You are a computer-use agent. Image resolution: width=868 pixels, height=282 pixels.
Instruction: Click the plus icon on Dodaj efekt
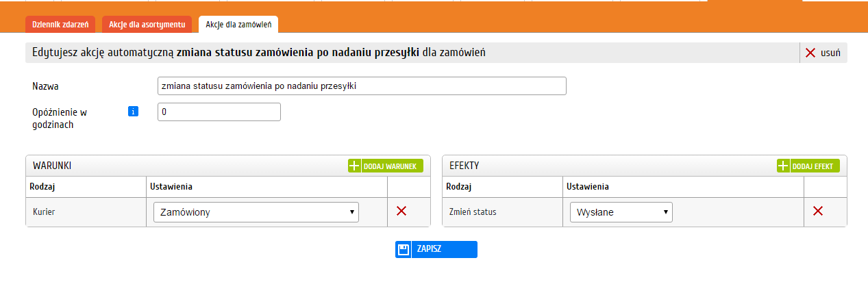pos(783,166)
